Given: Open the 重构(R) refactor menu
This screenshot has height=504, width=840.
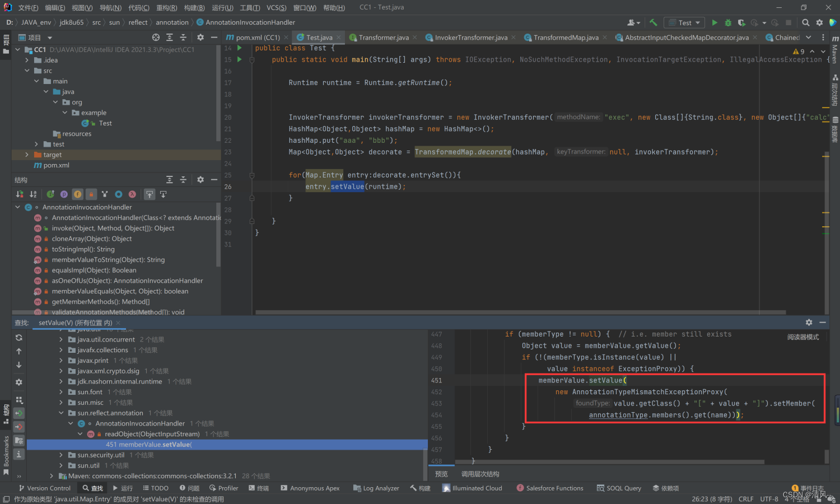Looking at the screenshot, I should click(x=166, y=8).
